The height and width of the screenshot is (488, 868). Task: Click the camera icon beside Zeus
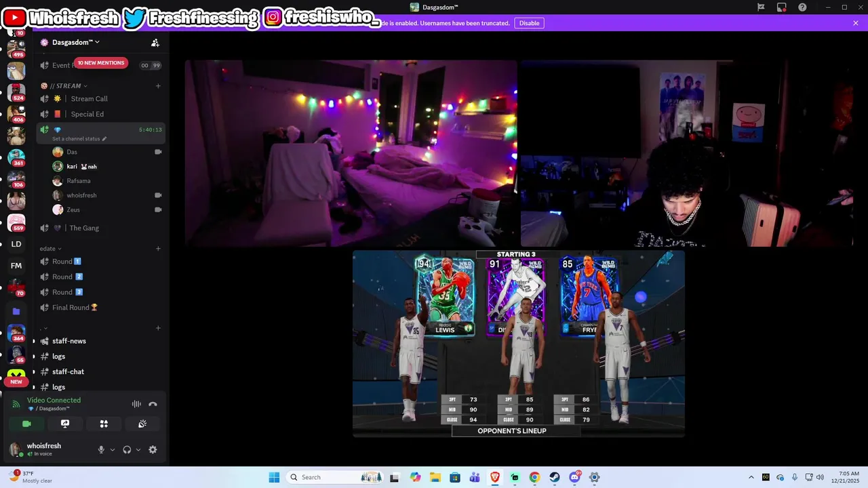click(158, 209)
